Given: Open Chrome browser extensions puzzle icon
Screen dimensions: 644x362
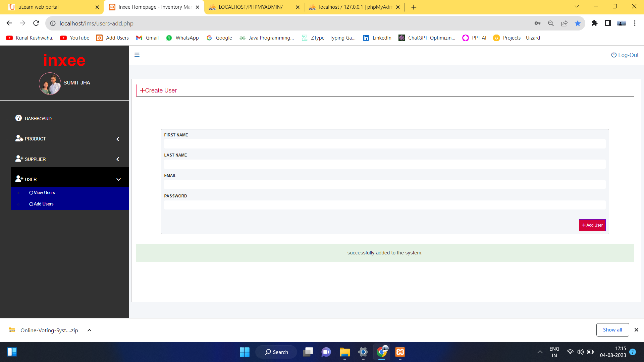Looking at the screenshot, I should coord(595,23).
